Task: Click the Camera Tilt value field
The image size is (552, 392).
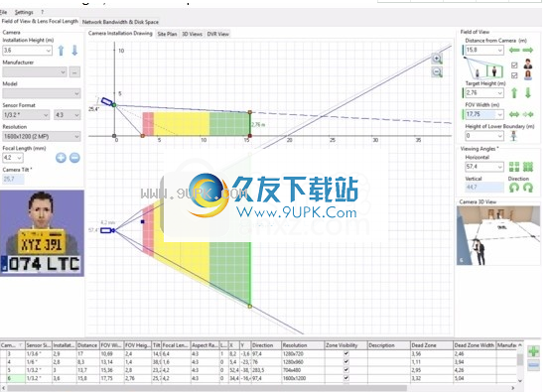Action: (13, 179)
